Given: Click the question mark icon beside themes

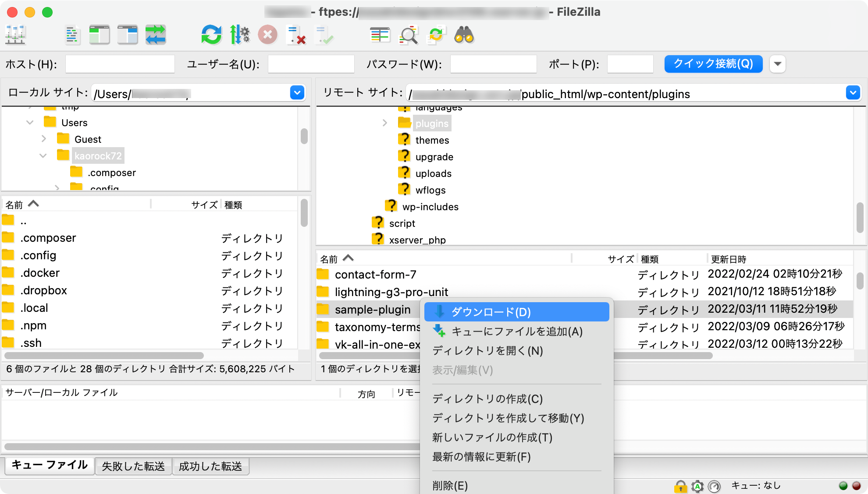Looking at the screenshot, I should 404,140.
